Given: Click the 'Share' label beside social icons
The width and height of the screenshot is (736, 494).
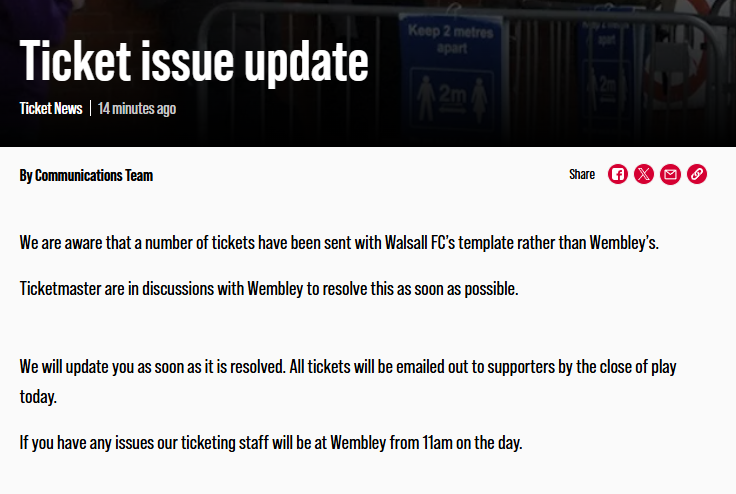Looking at the screenshot, I should click(582, 174).
